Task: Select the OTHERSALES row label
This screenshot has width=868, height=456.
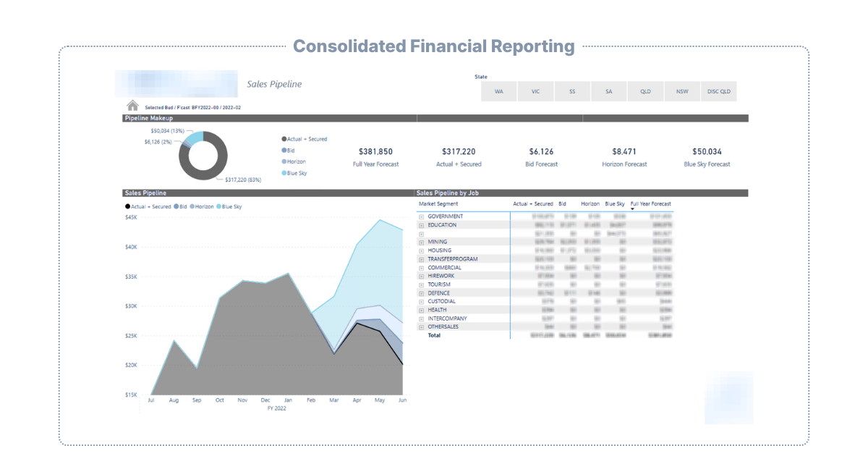Action: click(x=443, y=326)
